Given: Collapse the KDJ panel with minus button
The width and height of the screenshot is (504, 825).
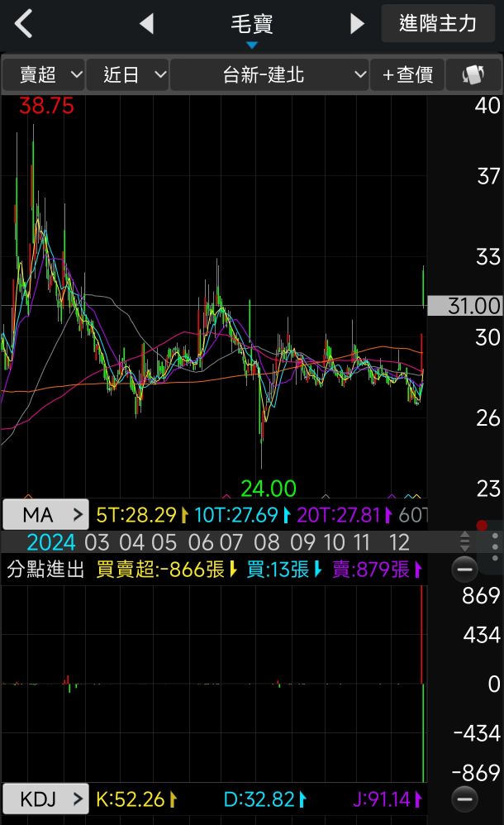Looking at the screenshot, I should [x=464, y=799].
